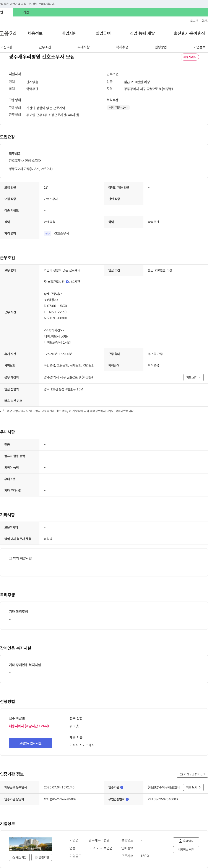
Task: View 채용정보 이력 for the company
Action: click(x=186, y=850)
